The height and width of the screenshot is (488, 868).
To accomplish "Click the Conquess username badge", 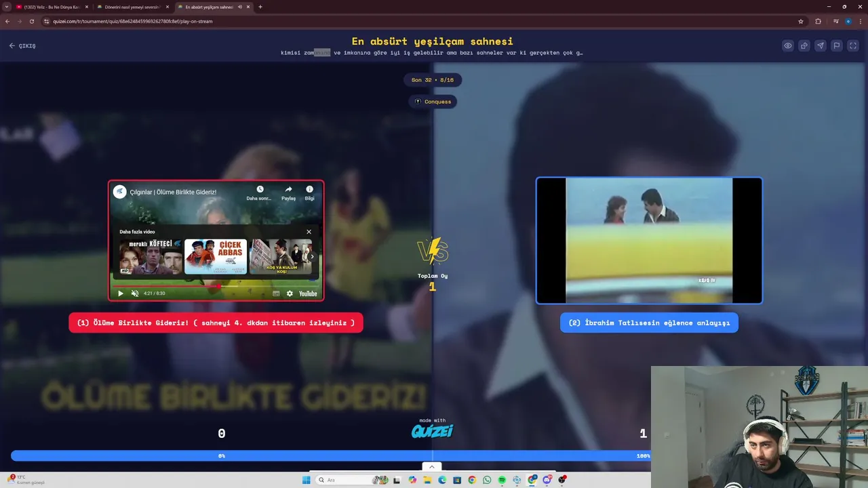I will tap(433, 102).
